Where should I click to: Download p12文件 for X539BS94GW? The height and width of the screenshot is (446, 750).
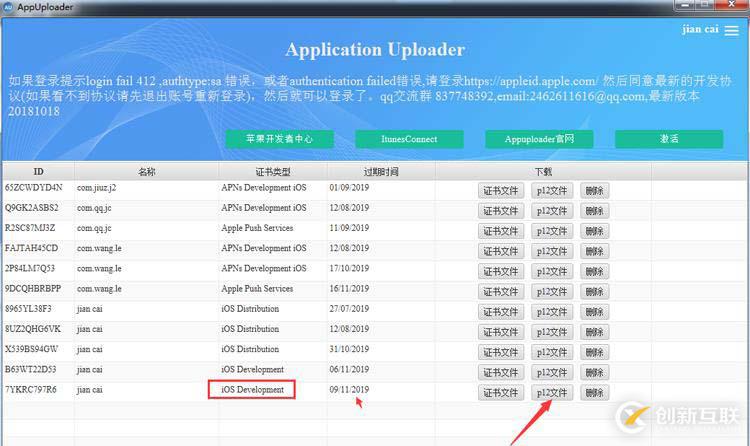pyautogui.click(x=552, y=352)
